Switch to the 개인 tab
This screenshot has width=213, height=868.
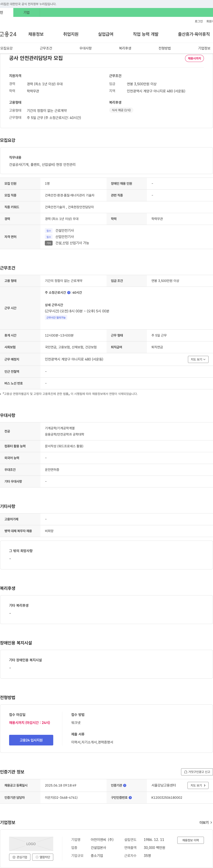[x=6, y=12]
